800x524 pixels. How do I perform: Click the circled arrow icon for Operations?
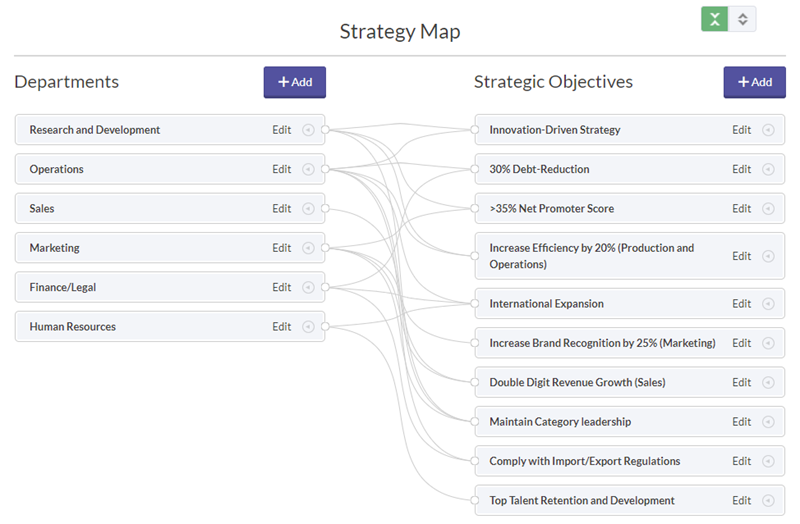[x=308, y=169]
